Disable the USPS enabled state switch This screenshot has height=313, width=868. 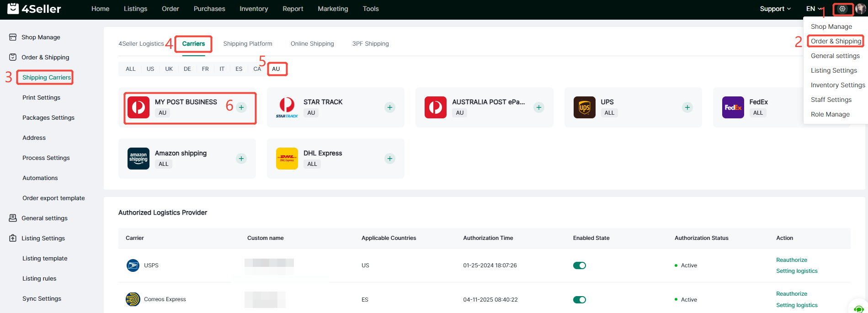[579, 265]
